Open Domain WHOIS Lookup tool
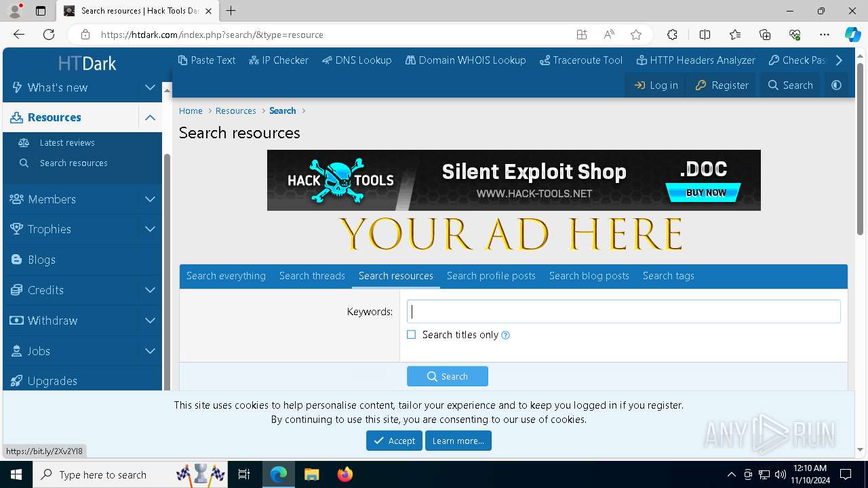 point(466,60)
